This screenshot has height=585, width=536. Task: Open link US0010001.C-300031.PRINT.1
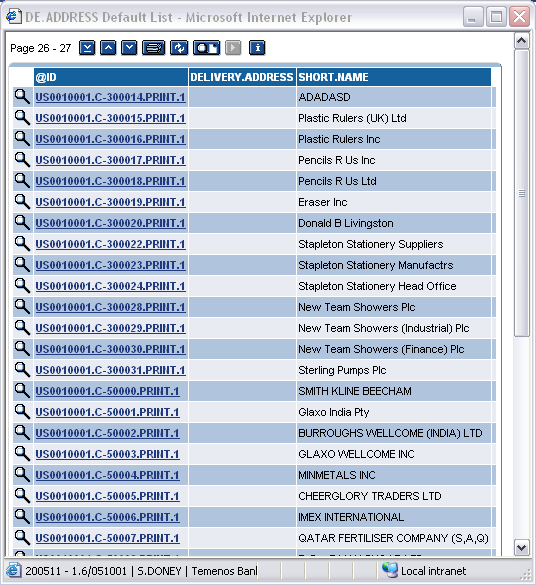(110, 370)
